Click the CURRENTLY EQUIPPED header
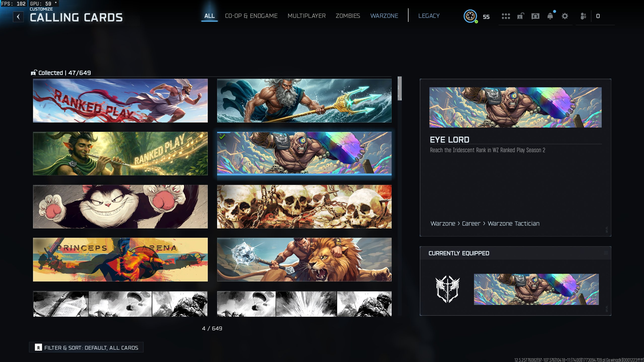The height and width of the screenshot is (362, 644). 459,253
